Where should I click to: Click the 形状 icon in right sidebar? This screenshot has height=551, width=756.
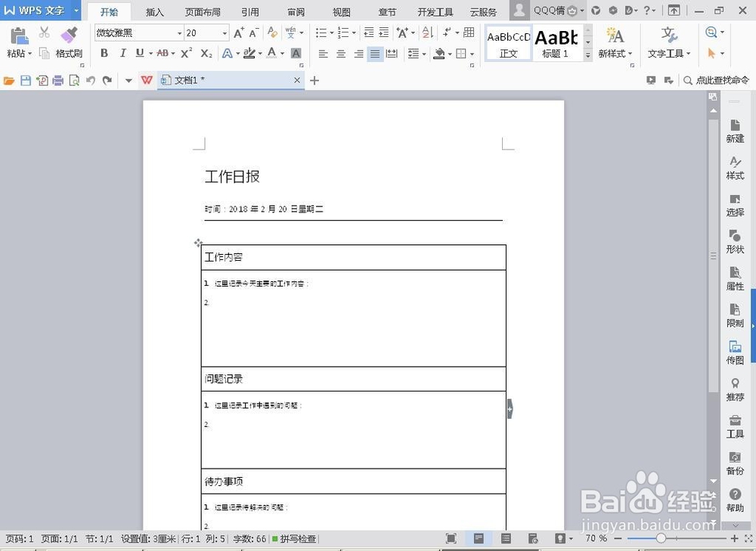point(734,241)
